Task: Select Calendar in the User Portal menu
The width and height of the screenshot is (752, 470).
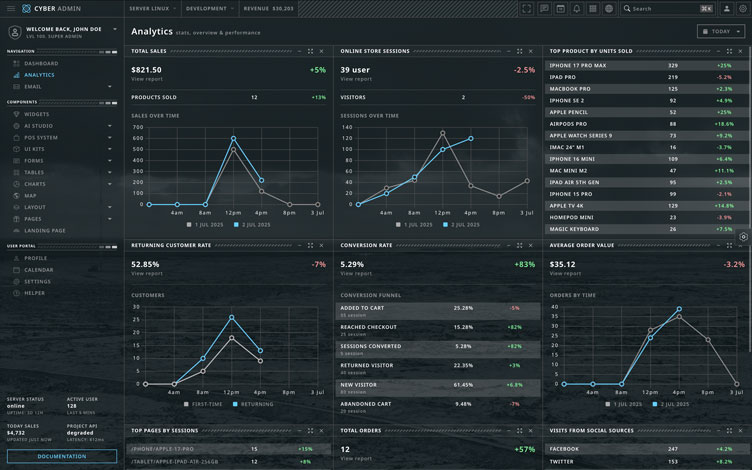Action: pos(39,270)
